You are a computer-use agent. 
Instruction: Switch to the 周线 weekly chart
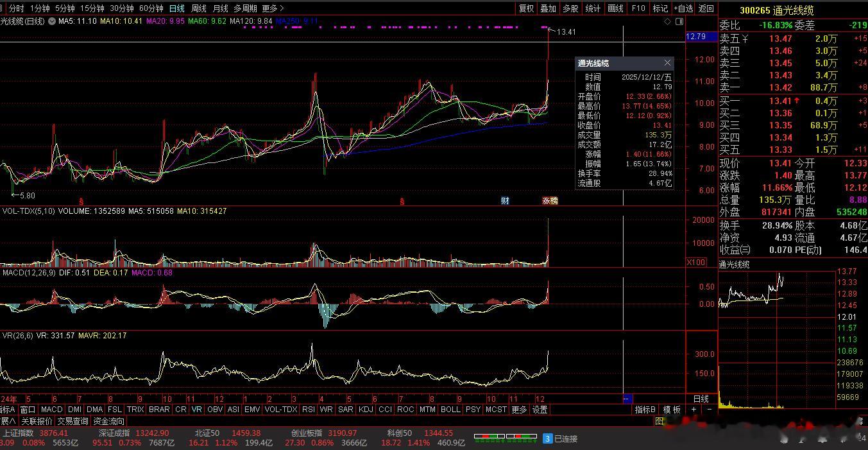pyautogui.click(x=199, y=8)
